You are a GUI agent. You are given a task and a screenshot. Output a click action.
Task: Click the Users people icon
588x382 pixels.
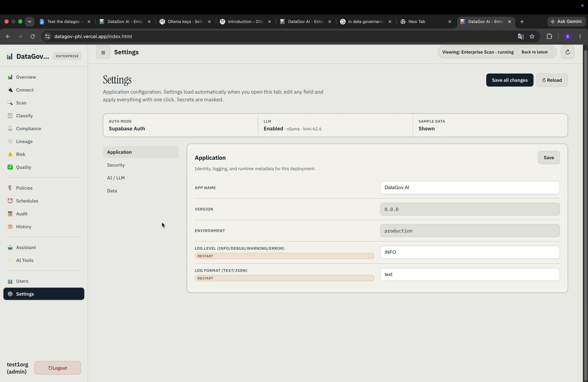[x=10, y=281]
